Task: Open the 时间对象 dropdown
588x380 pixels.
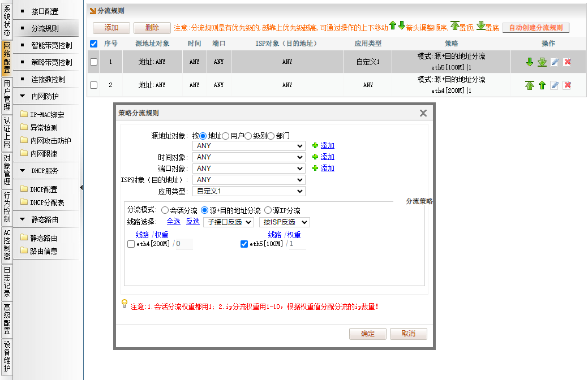Action: tap(248, 157)
